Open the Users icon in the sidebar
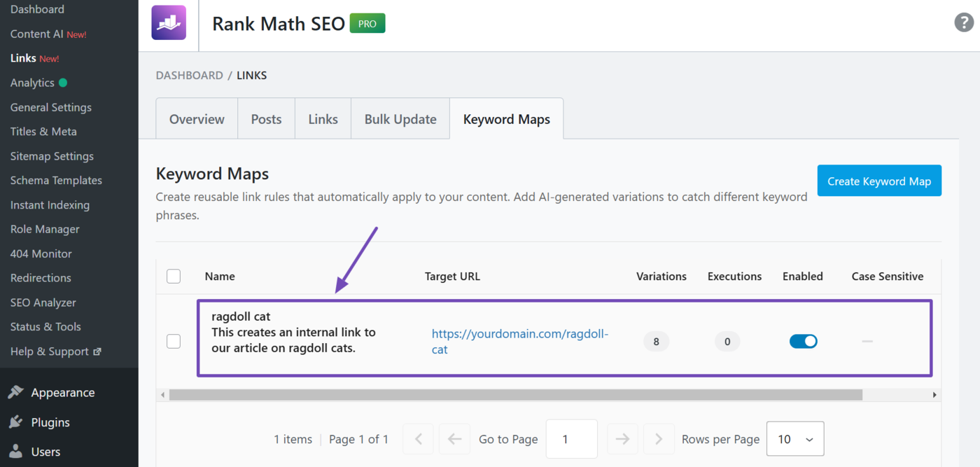Viewport: 980px width, 467px height. coord(16,452)
